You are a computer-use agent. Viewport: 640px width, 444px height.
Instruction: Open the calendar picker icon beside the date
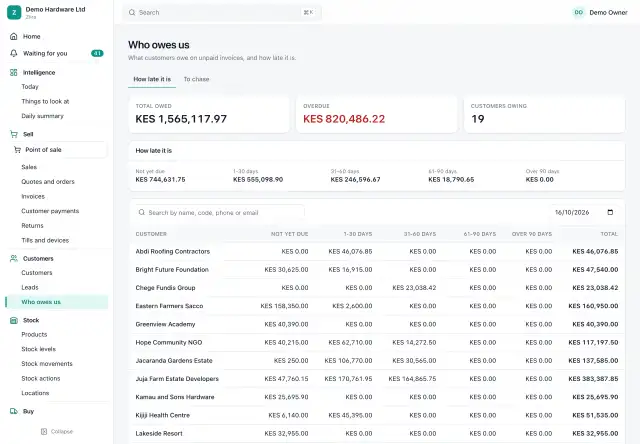click(x=610, y=212)
